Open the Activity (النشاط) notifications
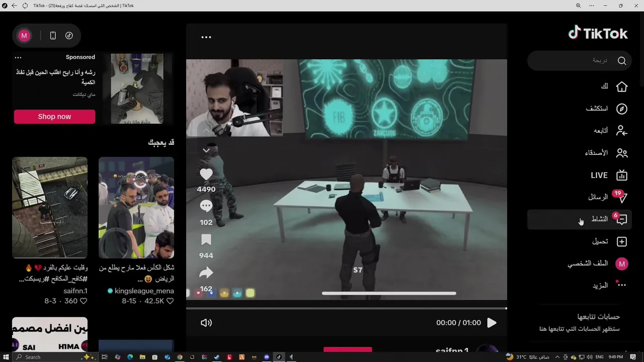 click(x=579, y=219)
